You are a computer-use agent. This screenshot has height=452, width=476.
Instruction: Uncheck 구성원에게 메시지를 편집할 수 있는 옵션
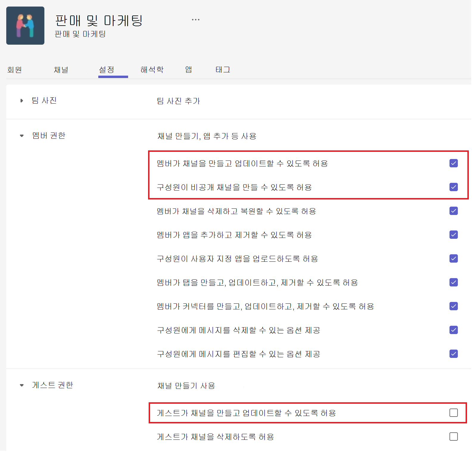[454, 354]
